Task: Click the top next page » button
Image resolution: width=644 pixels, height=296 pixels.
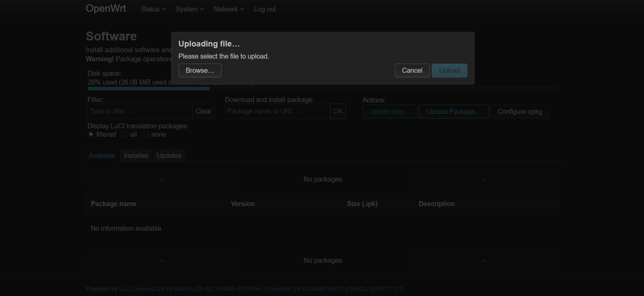Action: click(x=484, y=179)
